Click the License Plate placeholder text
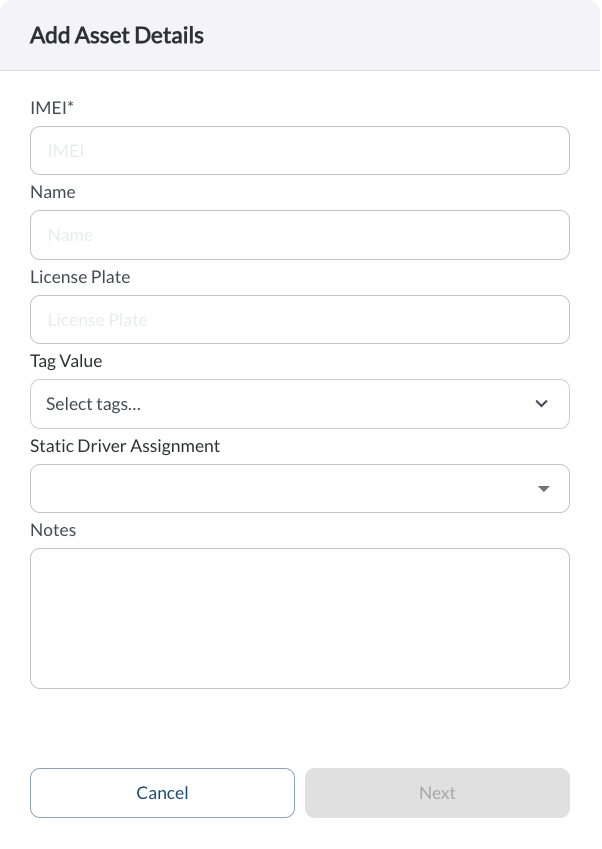The image size is (602, 849). click(x=97, y=320)
